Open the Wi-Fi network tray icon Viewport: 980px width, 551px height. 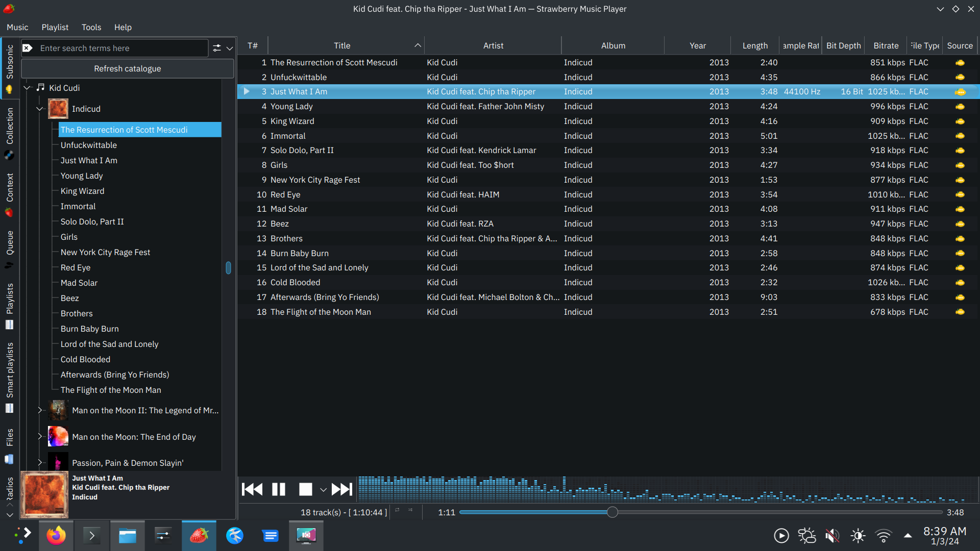(x=883, y=536)
